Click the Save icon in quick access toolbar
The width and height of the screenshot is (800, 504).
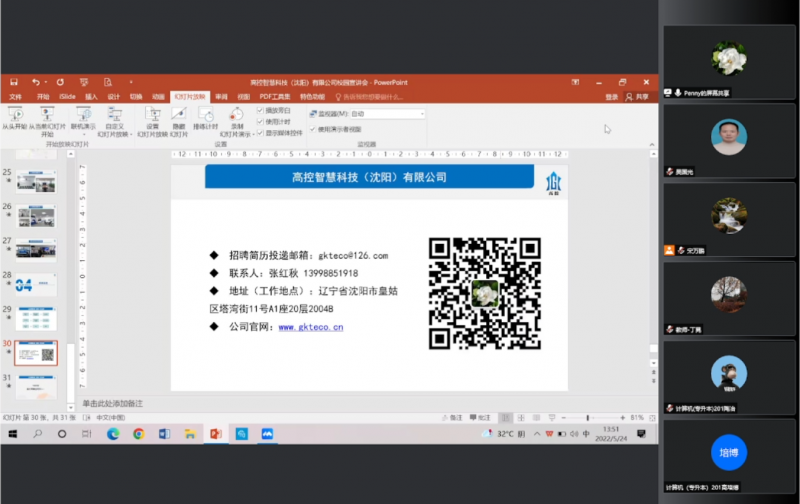pyautogui.click(x=14, y=82)
